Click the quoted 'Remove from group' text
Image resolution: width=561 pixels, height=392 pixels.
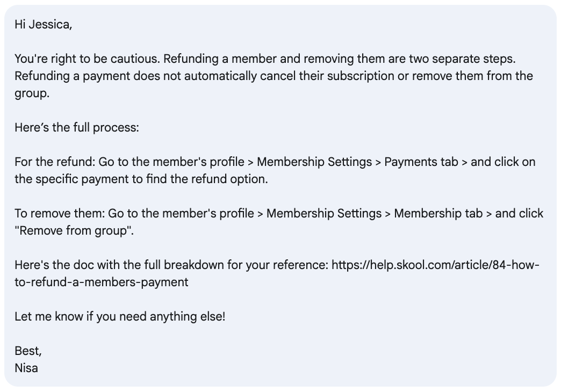coord(74,231)
